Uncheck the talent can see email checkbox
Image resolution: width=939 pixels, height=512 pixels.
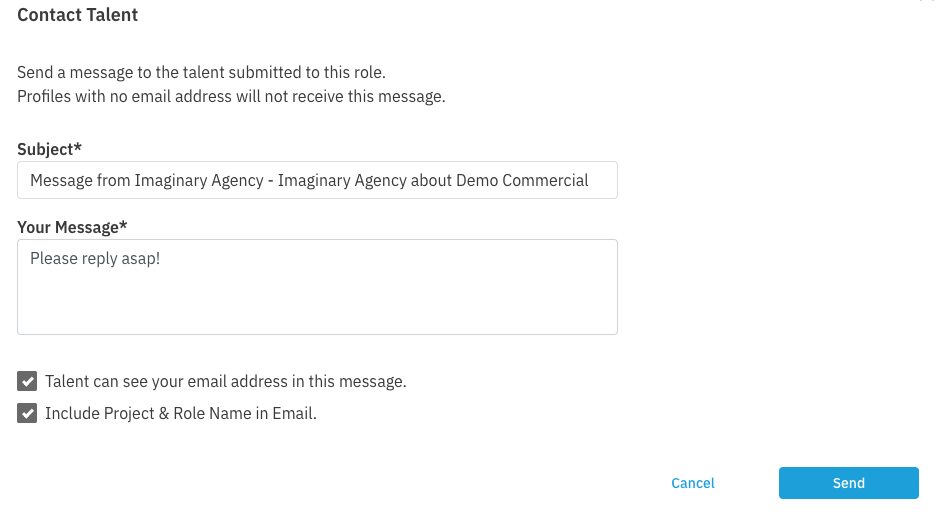click(x=27, y=381)
